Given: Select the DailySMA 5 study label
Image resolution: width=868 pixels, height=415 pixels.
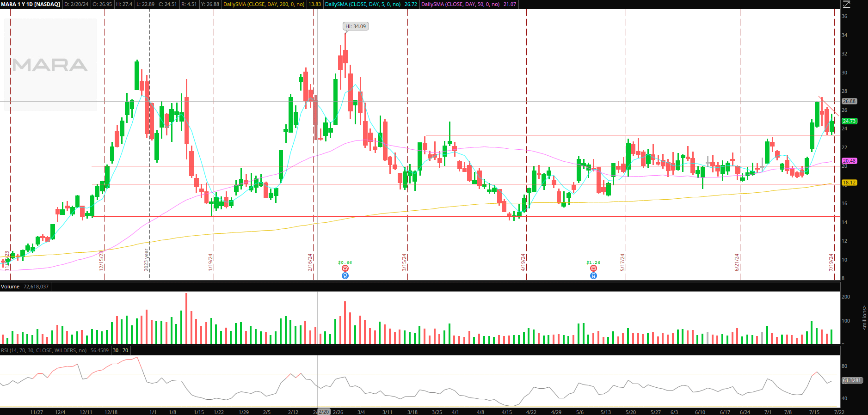Looking at the screenshot, I should [363, 4].
